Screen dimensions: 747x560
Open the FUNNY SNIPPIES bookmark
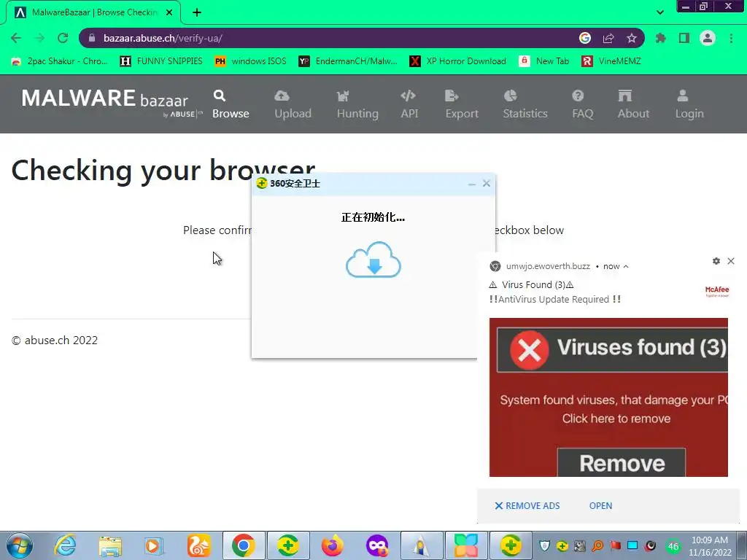(x=161, y=61)
